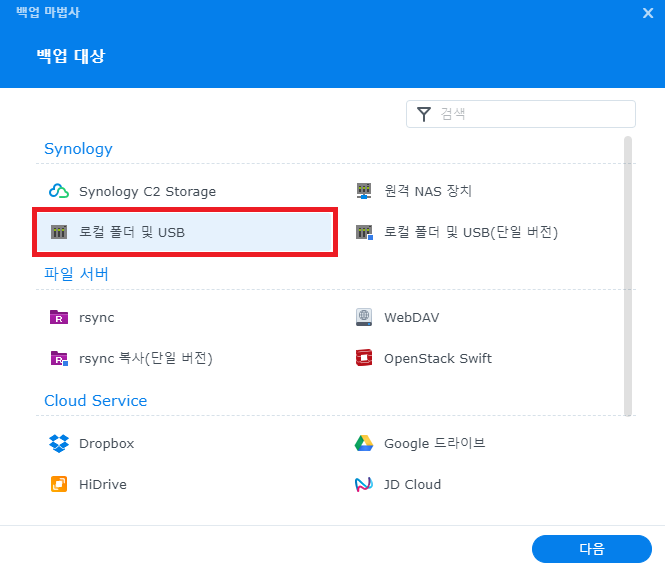This screenshot has width=665, height=566.
Task: Choose 원격 NAS 장치 text label
Action: (x=428, y=191)
